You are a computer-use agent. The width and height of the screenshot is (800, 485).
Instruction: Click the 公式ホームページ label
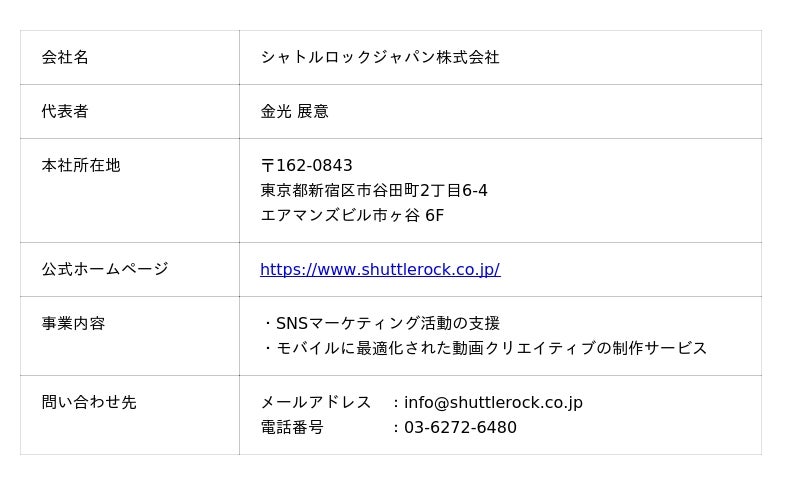pyautogui.click(x=105, y=269)
